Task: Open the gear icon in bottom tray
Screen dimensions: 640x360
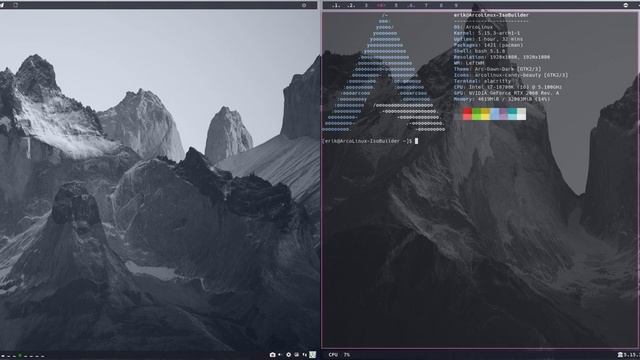Action: point(288,355)
